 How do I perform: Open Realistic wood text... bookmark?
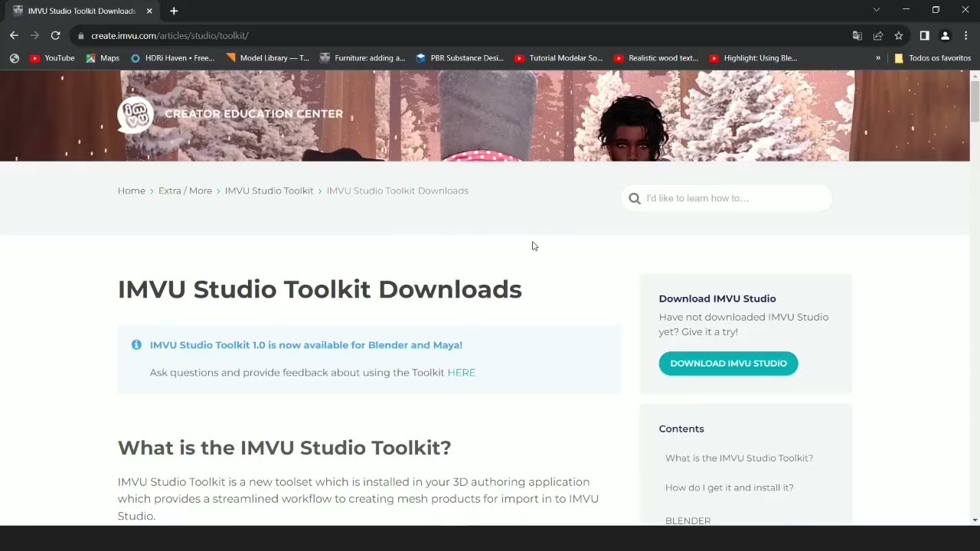pos(656,58)
